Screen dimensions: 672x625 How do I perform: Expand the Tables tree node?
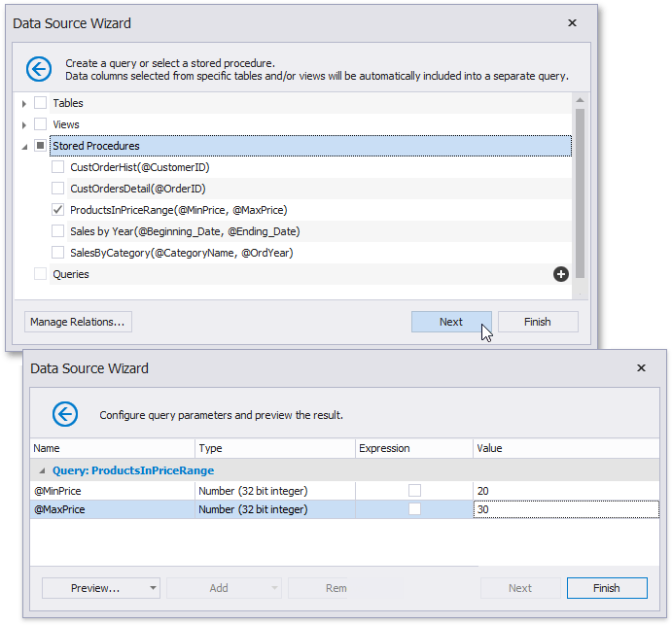click(x=24, y=103)
